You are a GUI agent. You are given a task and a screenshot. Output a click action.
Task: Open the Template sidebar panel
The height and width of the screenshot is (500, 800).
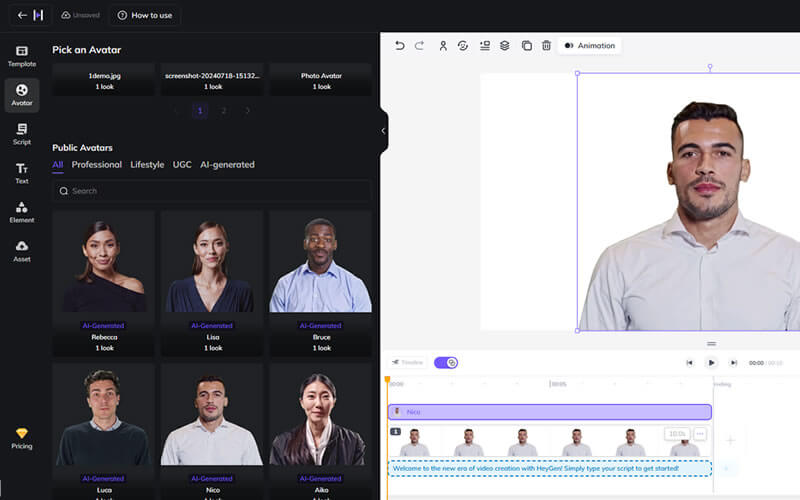21,56
